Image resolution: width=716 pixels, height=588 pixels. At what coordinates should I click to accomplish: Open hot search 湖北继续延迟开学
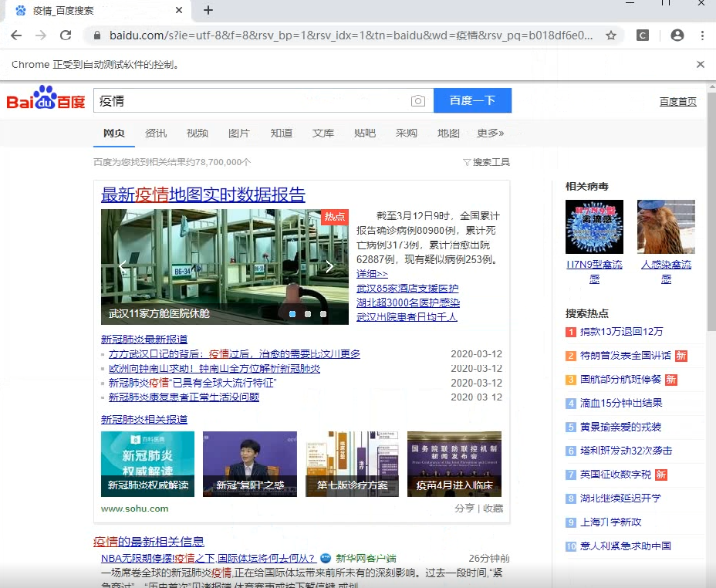pyautogui.click(x=620, y=498)
